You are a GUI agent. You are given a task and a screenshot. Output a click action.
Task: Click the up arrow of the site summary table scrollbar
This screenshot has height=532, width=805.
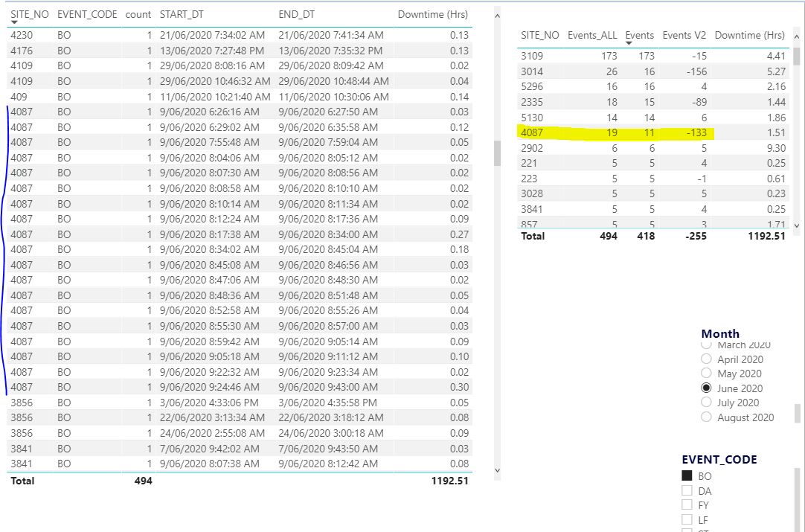click(797, 37)
